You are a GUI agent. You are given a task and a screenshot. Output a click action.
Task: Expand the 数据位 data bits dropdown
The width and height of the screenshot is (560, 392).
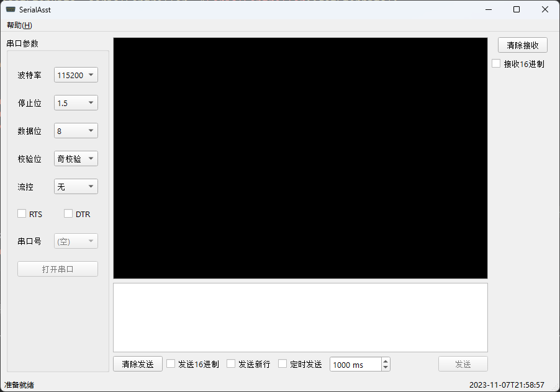76,130
